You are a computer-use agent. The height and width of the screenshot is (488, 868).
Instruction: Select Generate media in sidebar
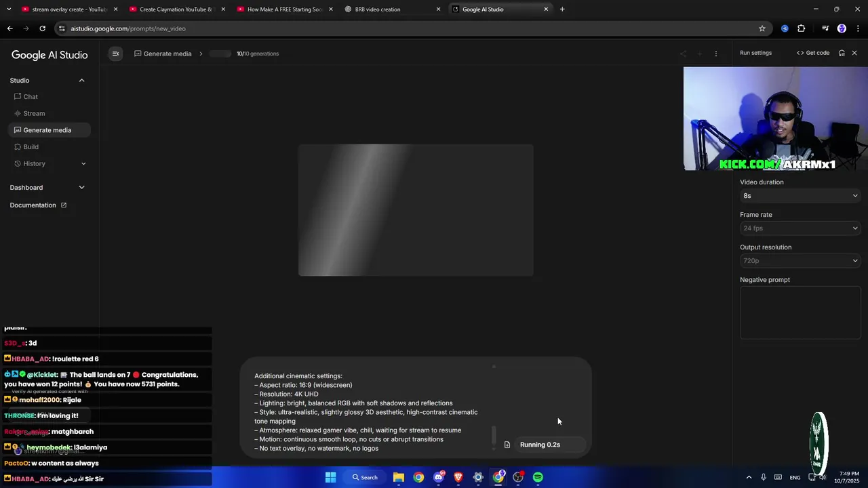pos(50,130)
